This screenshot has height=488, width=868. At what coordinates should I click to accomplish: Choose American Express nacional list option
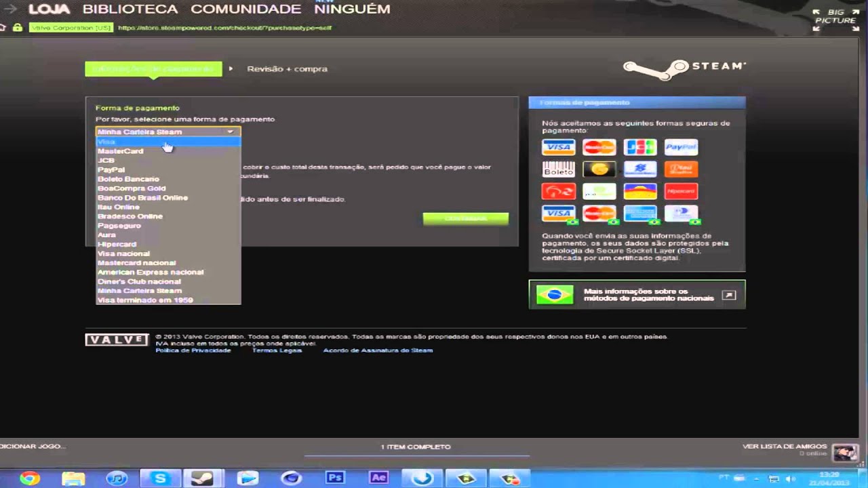point(168,272)
